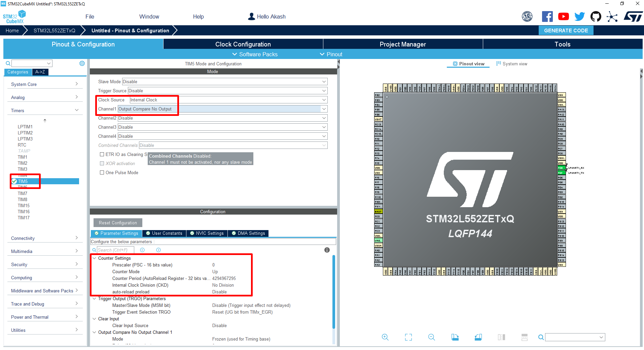Switch to the Clock Configuration tab
The height and width of the screenshot is (350, 644).
(243, 44)
